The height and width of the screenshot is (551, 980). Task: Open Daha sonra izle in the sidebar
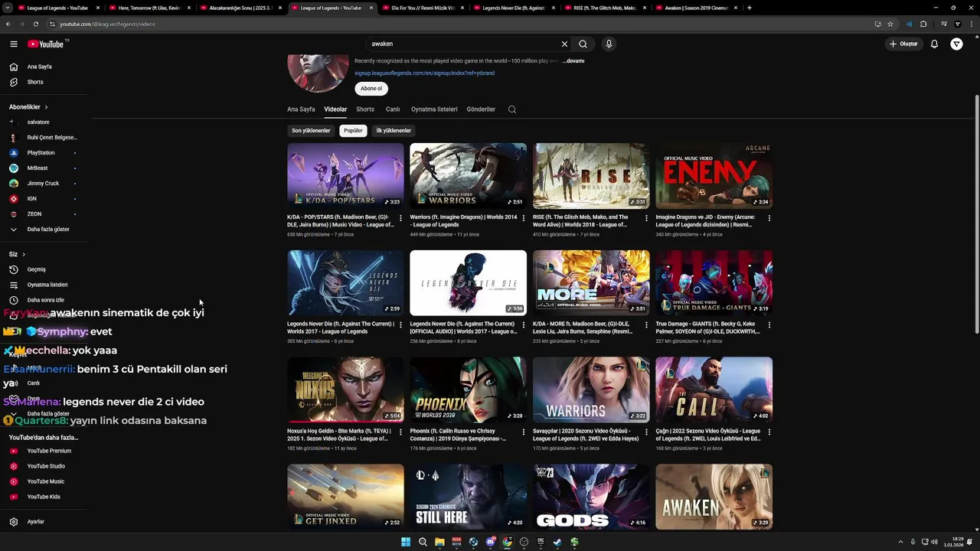(44, 300)
